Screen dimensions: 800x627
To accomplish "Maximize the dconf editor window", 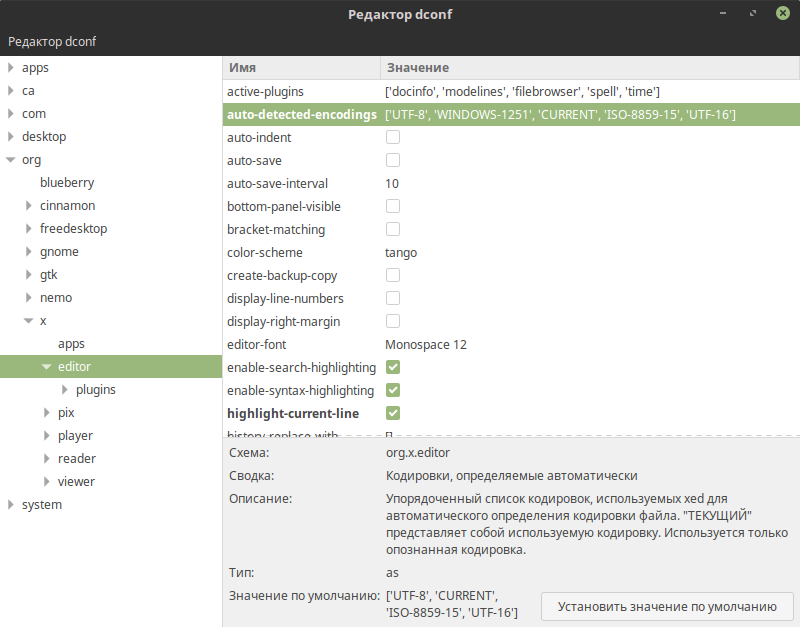I will [x=751, y=14].
